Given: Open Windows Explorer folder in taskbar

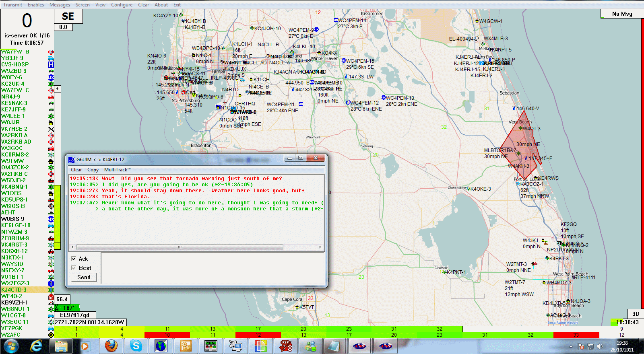Looking at the screenshot, I should click(61, 346).
